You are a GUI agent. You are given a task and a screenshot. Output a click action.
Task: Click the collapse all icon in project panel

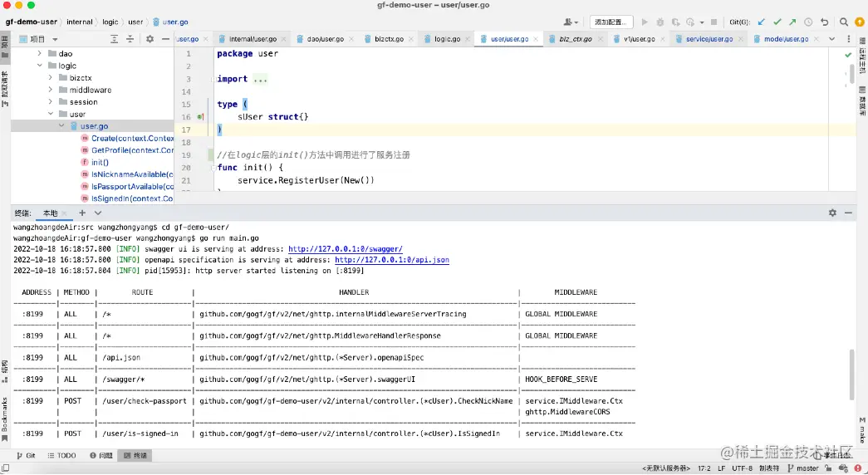click(x=130, y=39)
